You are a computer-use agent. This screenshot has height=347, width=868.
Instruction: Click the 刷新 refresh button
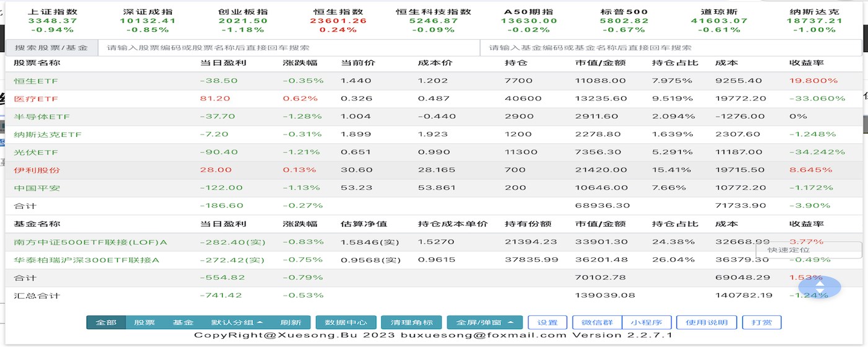[x=291, y=322]
